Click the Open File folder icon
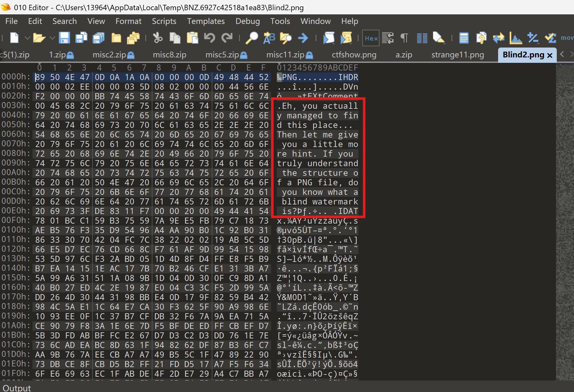The width and height of the screenshot is (574, 392). click(39, 38)
